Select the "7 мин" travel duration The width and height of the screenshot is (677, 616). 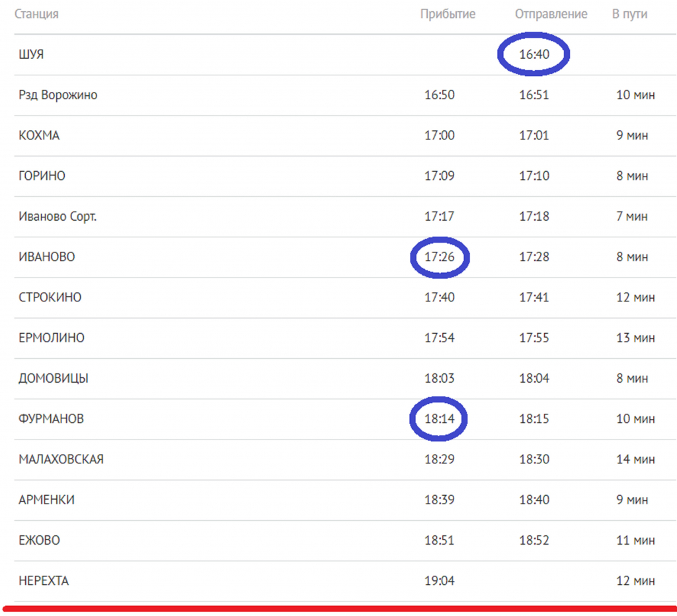pos(632,216)
